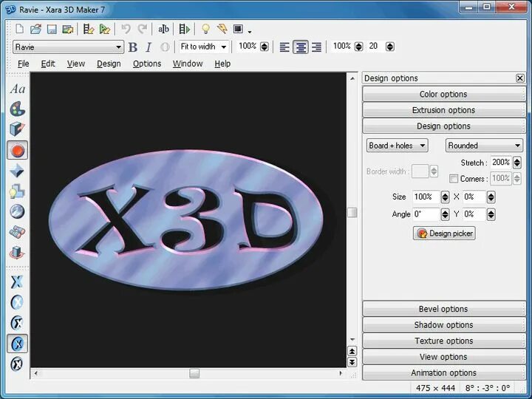Click the canvas vertical scrollbar thumb
The image size is (532, 399).
(x=352, y=213)
